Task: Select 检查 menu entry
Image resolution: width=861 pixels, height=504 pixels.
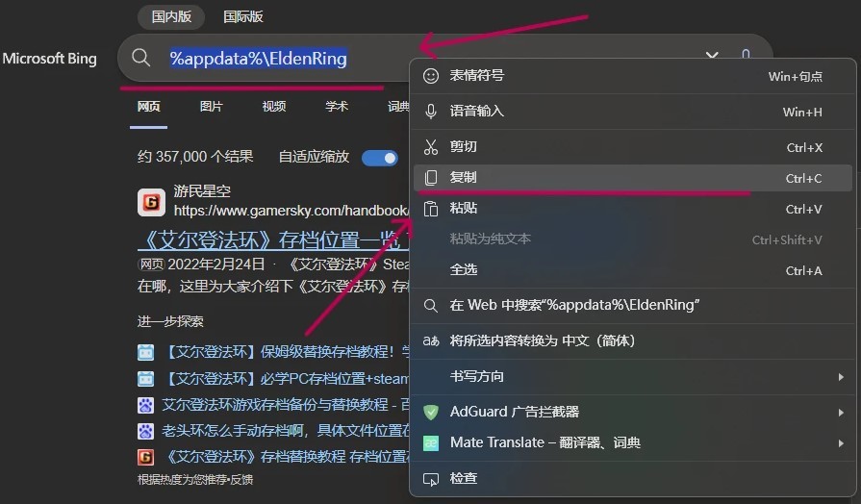Action: pyautogui.click(x=632, y=479)
